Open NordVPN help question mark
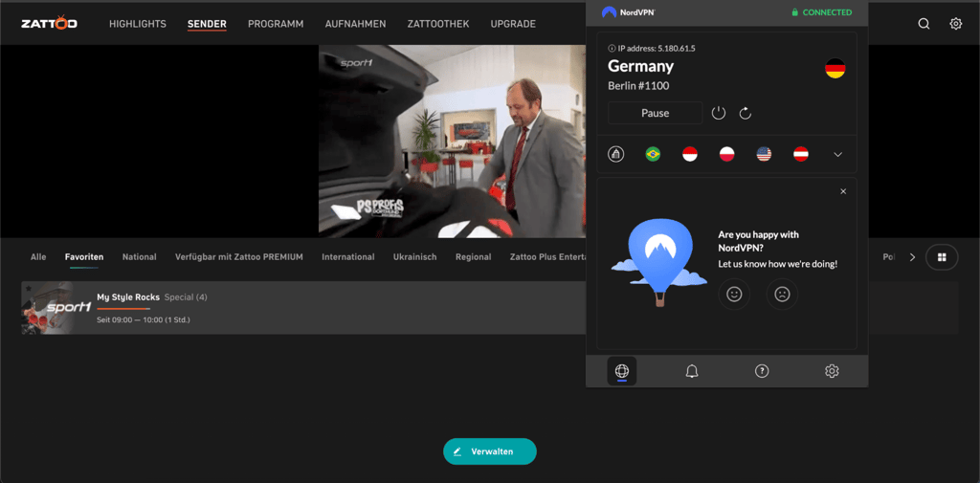980x483 pixels. (x=761, y=371)
